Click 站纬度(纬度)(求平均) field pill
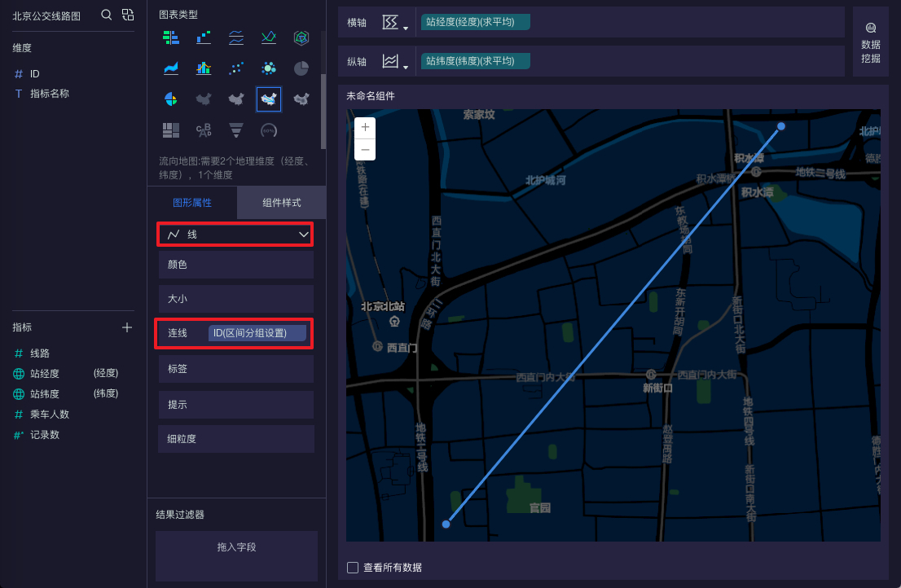901x588 pixels. pos(475,61)
